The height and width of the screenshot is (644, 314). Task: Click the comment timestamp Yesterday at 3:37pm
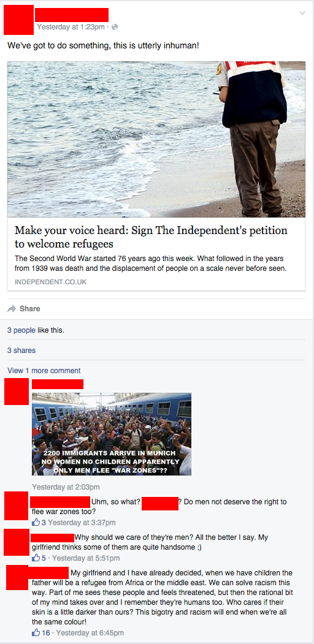[x=82, y=523]
